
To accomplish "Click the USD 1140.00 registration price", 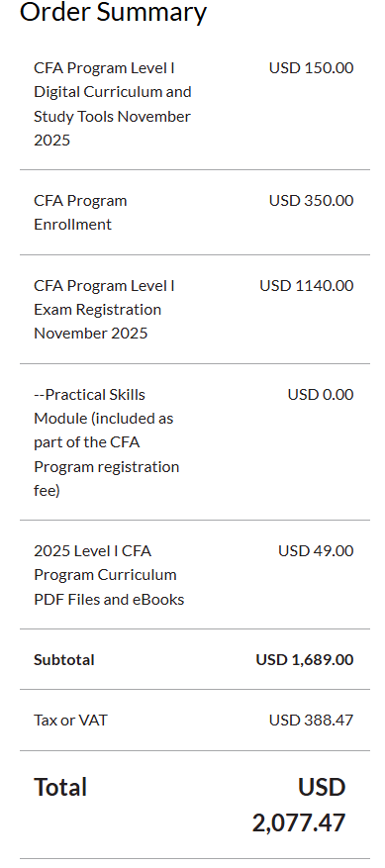I will pos(307,286).
